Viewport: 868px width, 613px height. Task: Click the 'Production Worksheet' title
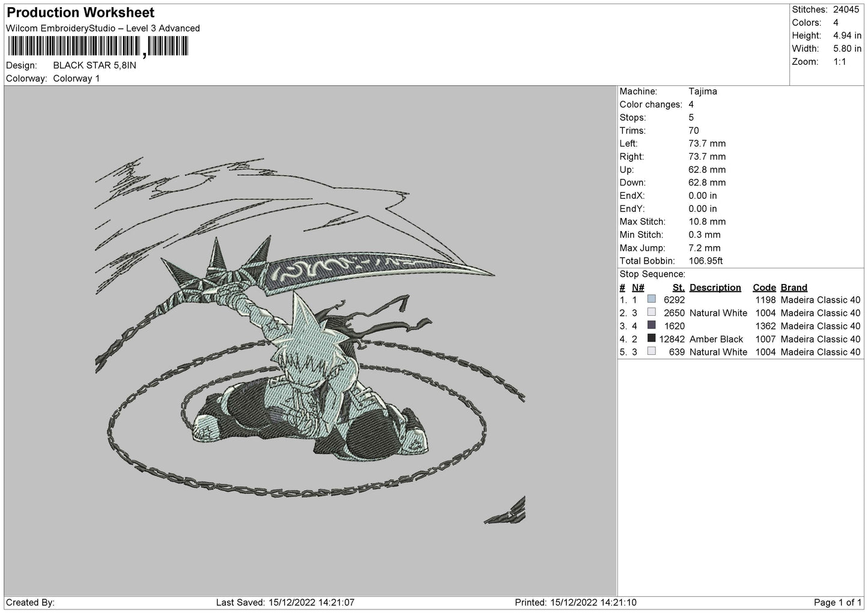(x=80, y=13)
